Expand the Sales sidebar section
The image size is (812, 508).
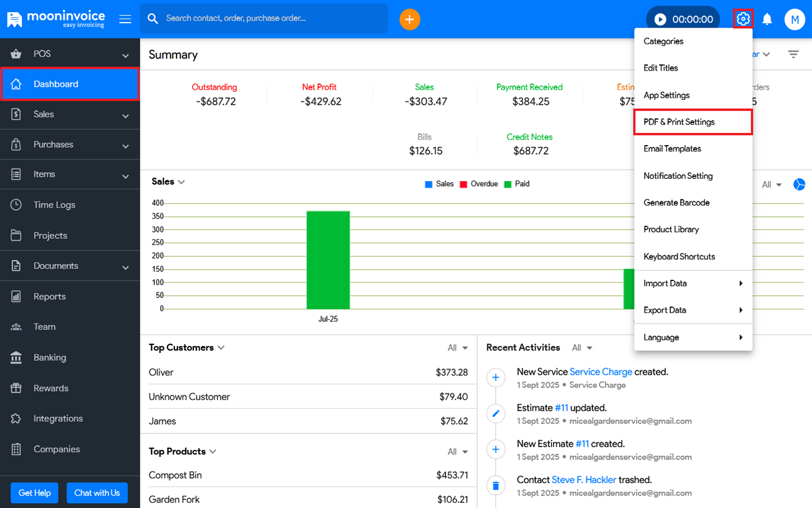click(x=125, y=115)
